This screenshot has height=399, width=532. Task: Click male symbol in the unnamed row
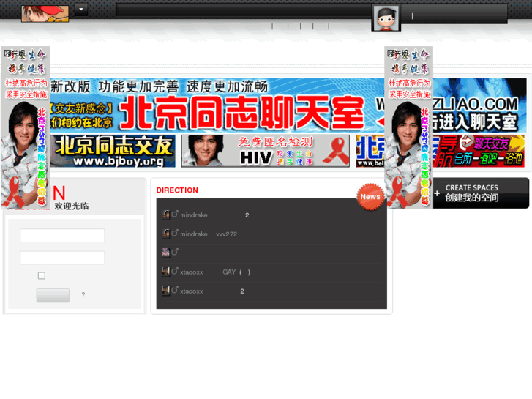175,252
